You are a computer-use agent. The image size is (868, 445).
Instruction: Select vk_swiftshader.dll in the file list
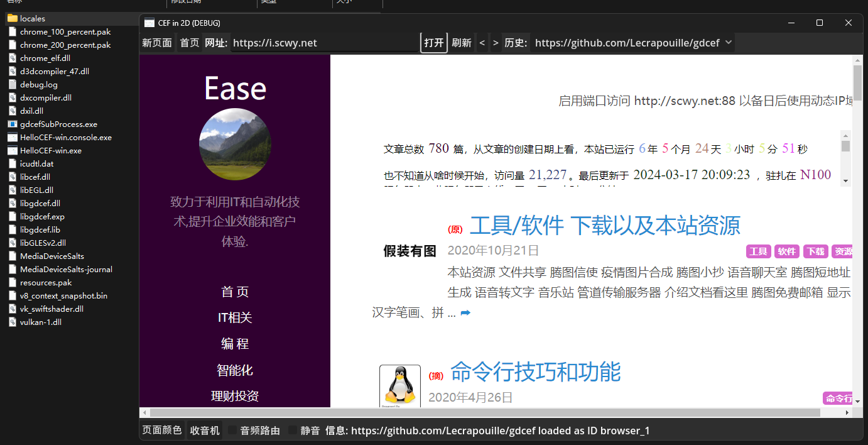point(52,309)
